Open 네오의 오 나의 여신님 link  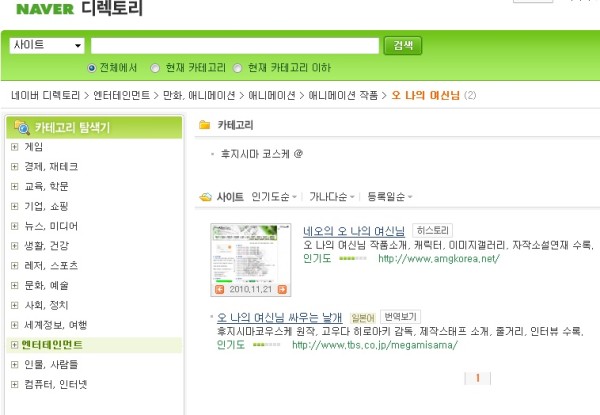pyautogui.click(x=354, y=231)
